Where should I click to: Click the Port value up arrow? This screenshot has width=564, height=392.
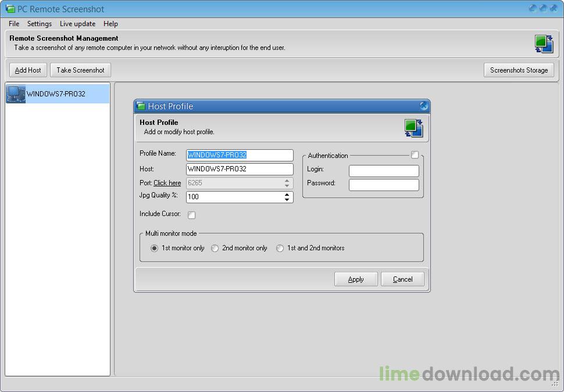pos(287,181)
